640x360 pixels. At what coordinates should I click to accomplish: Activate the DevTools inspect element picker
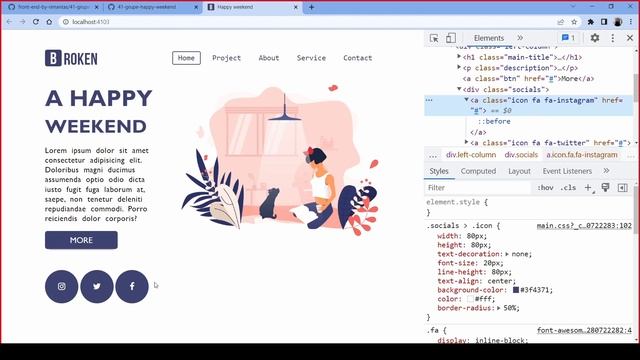pos(434,38)
